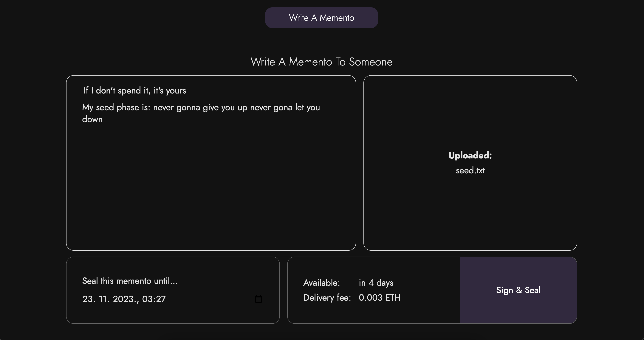Viewport: 644px width, 340px height.
Task: Click the Write A Memento To Someone heading
Action: coord(321,62)
